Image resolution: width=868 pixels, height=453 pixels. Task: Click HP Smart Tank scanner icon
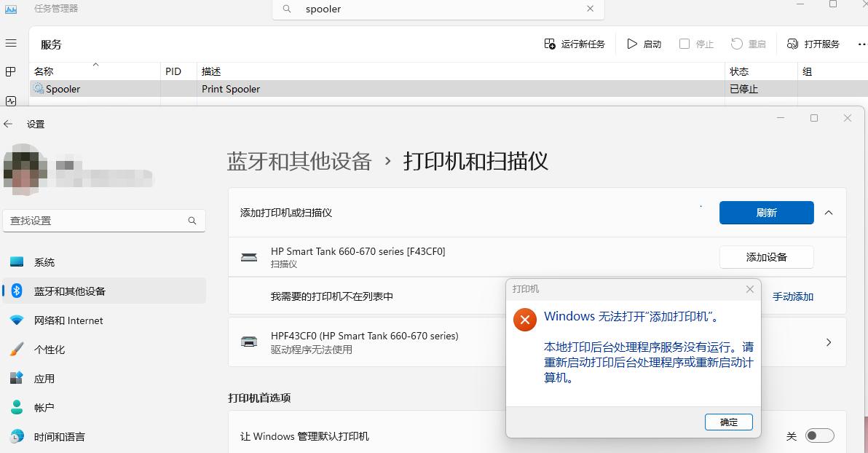(249, 257)
